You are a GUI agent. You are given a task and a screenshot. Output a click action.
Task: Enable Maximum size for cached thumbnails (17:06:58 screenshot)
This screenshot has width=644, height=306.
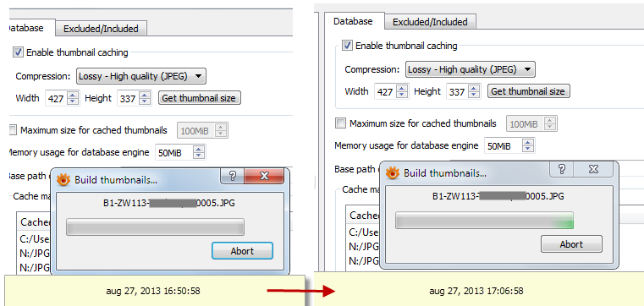click(x=340, y=123)
